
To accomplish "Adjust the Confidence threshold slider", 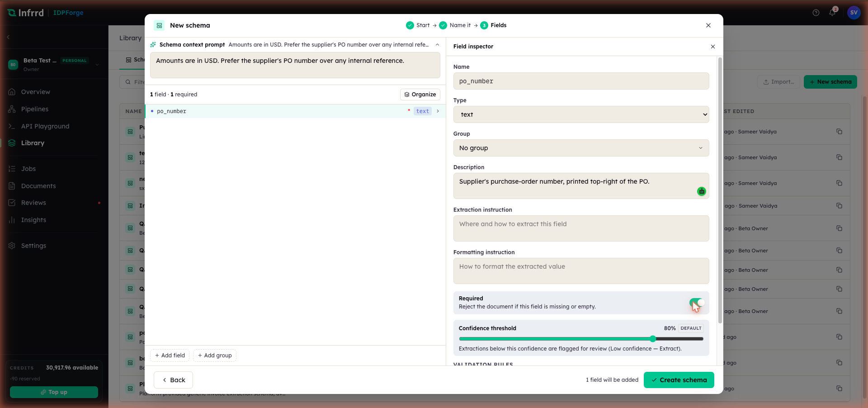I will (581, 339).
